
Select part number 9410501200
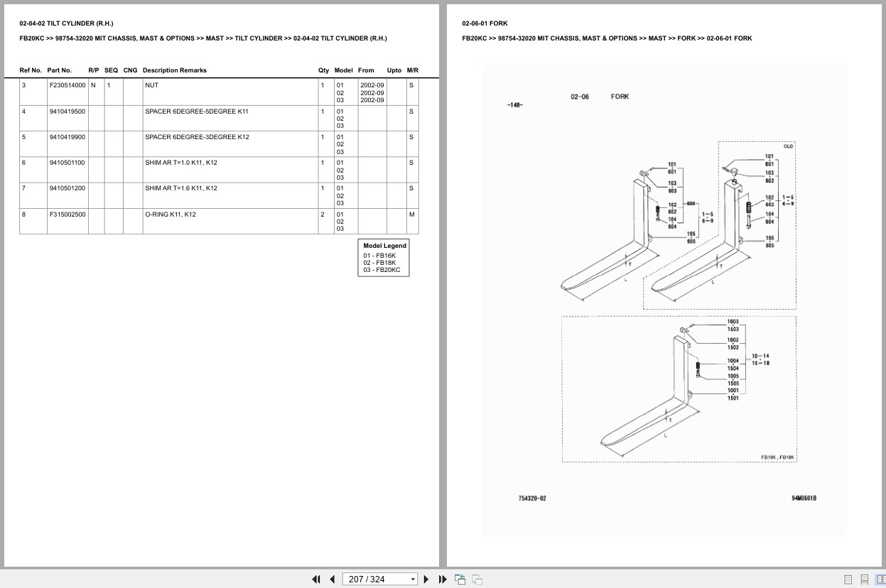[67, 188]
